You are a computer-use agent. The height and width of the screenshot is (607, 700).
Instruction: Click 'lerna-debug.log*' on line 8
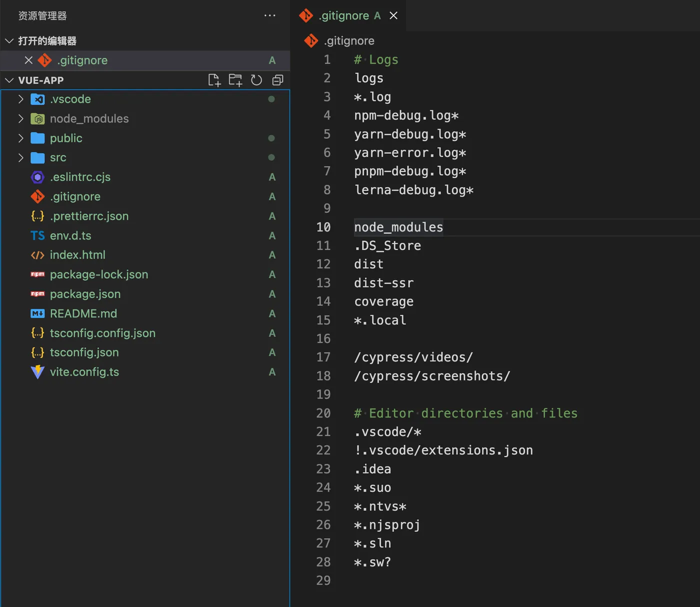point(413,190)
